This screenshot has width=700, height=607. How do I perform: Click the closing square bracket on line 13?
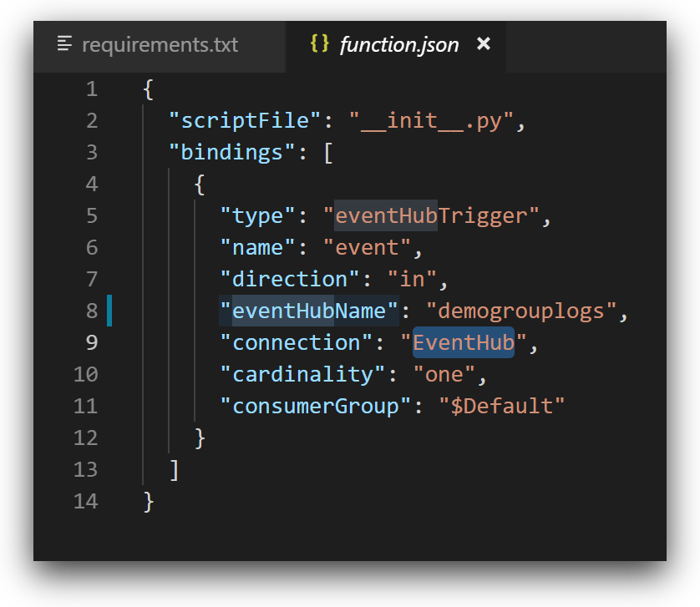[174, 470]
